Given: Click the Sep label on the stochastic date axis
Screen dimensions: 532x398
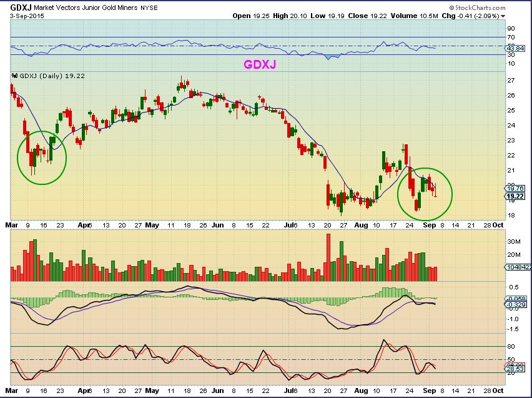Looking at the screenshot, I should pyautogui.click(x=430, y=391).
